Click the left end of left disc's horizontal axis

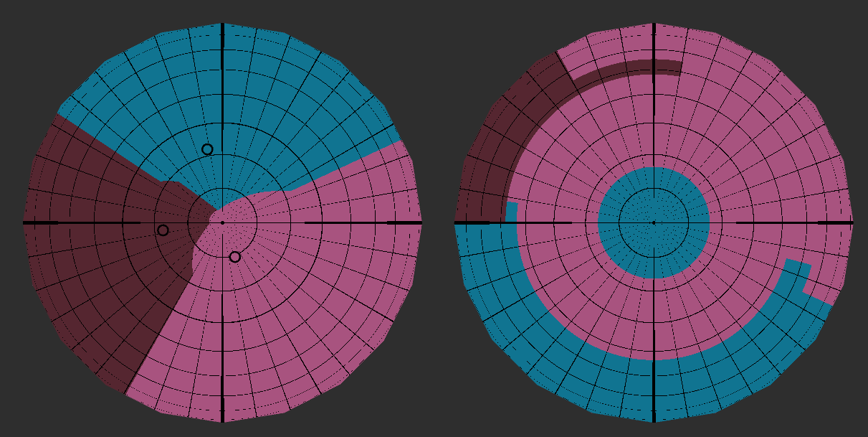click(x=25, y=223)
